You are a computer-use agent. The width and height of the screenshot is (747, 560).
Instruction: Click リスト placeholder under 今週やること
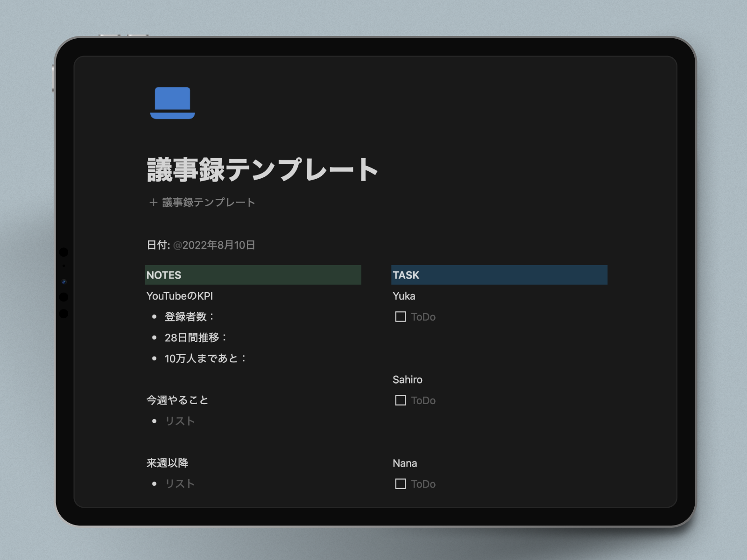click(x=180, y=421)
